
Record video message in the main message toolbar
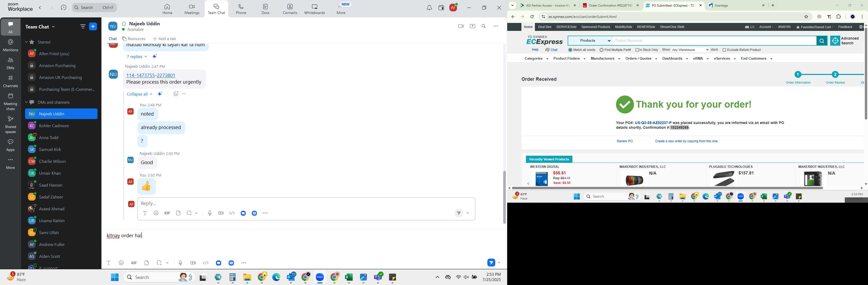pos(193,263)
